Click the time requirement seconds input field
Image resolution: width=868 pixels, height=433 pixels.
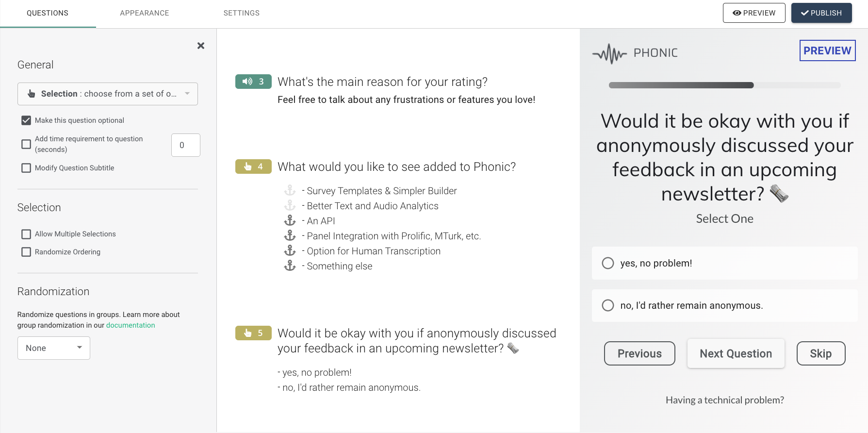point(186,145)
